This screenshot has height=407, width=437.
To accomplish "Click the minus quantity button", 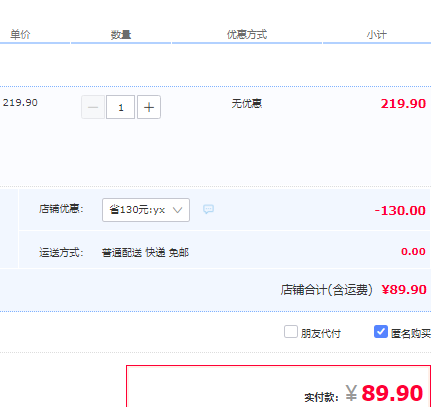I will (x=93, y=107).
